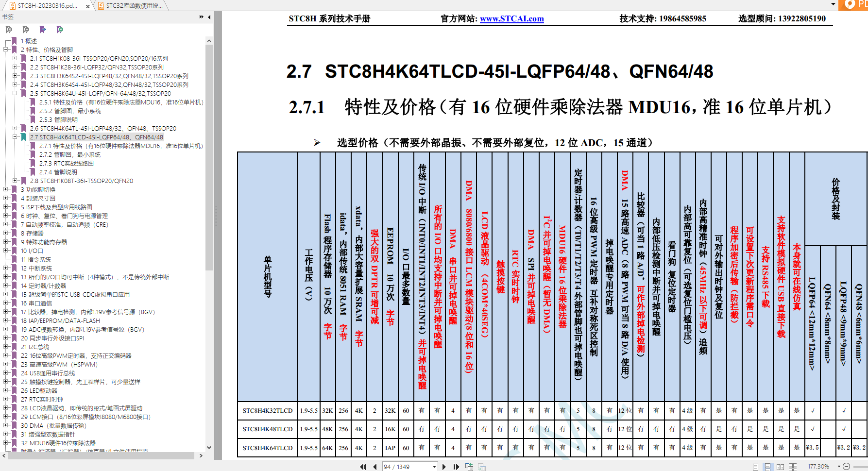Collapse the 2.5 STC8H8K64U bookmark node
This screenshot has width=868, height=471.
click(15, 93)
